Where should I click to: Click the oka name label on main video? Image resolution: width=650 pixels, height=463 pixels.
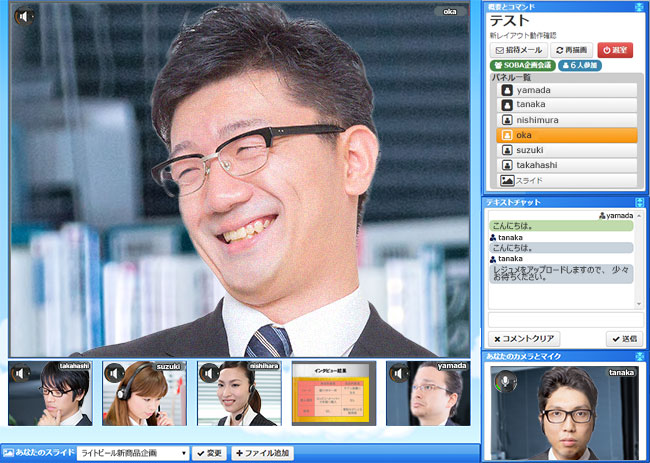(x=450, y=12)
